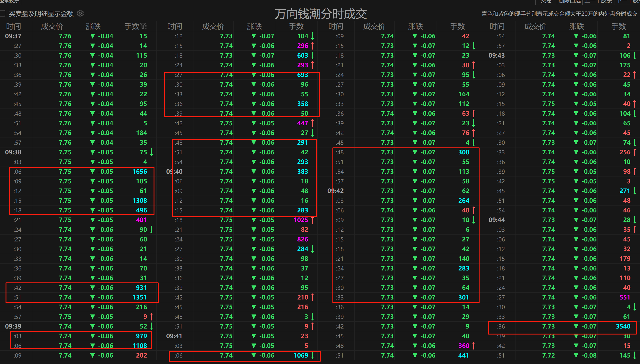The image size is (640, 364).
Task: Open settings gear beside 买卖盘及明细显示金额
Action: [80, 13]
